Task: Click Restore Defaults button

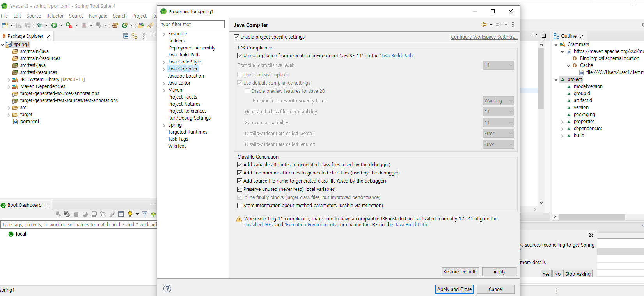Action: pos(460,272)
